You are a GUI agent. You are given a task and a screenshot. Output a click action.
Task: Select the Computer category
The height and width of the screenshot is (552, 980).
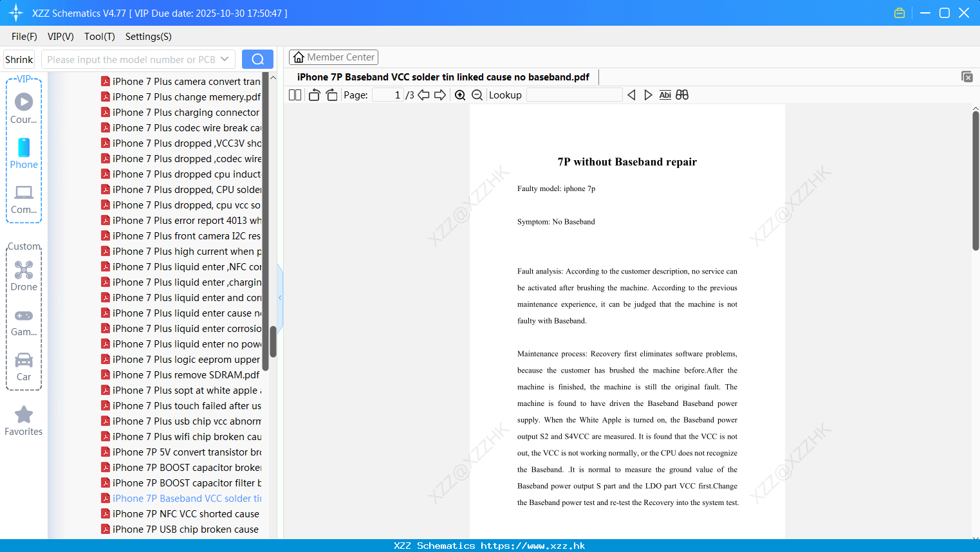(x=24, y=199)
